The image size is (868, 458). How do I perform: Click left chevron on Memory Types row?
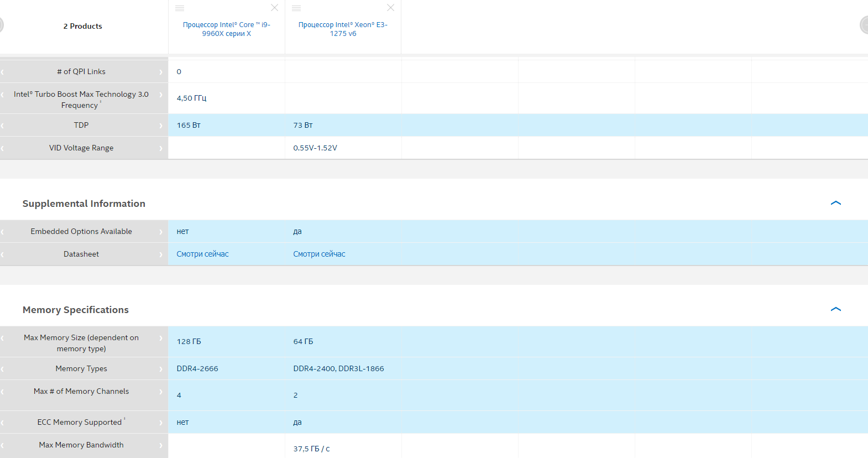[3, 369]
